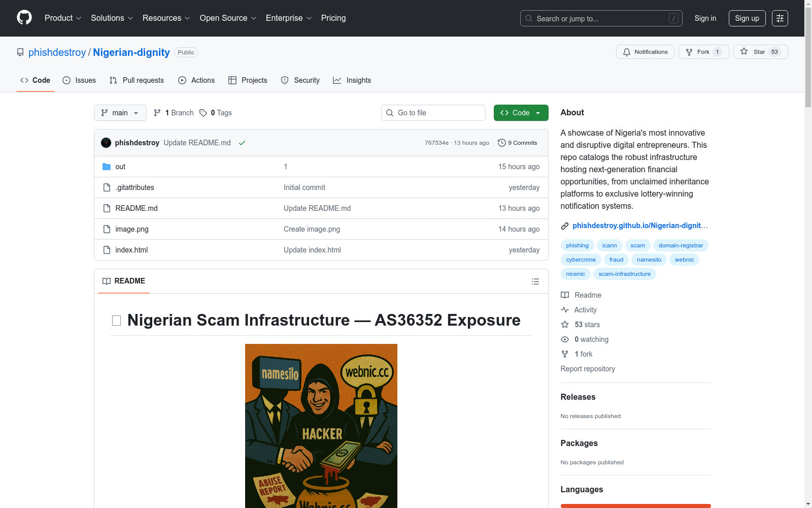Open the 'Create image.png' commit message
The width and height of the screenshot is (812, 508).
(312, 229)
